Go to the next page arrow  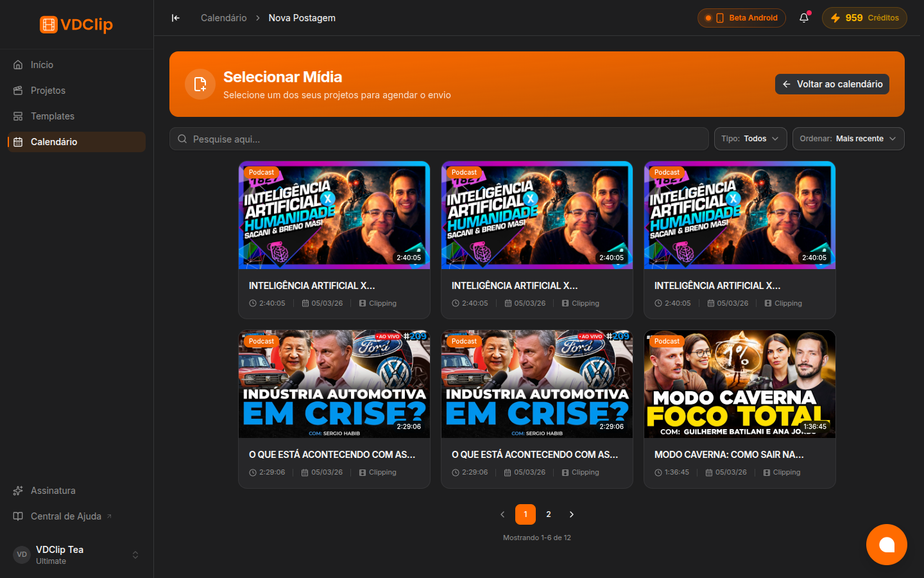(572, 514)
